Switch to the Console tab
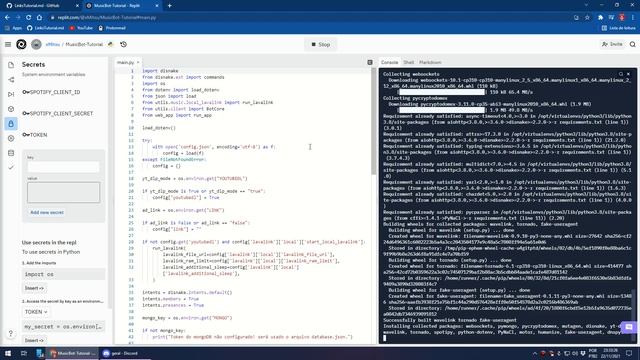 point(389,62)
